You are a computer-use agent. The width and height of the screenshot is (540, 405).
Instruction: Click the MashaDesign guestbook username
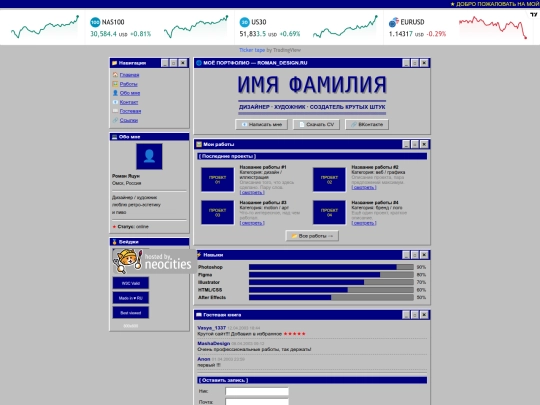[214, 343]
